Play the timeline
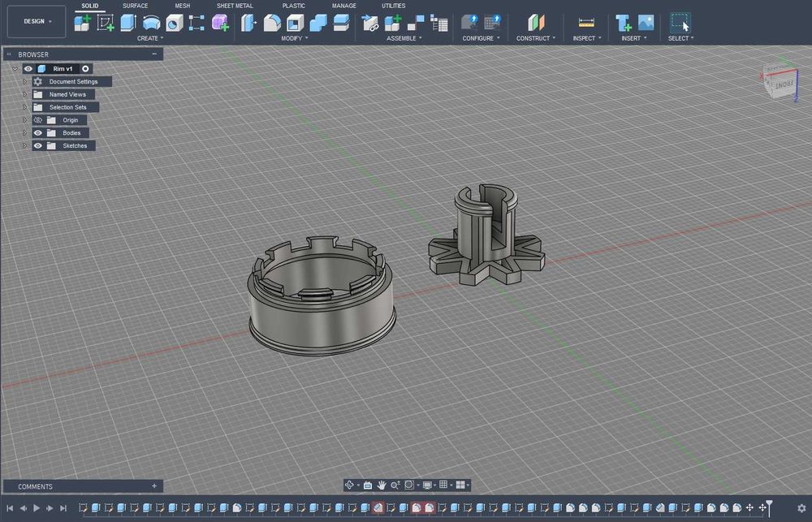 (37, 508)
